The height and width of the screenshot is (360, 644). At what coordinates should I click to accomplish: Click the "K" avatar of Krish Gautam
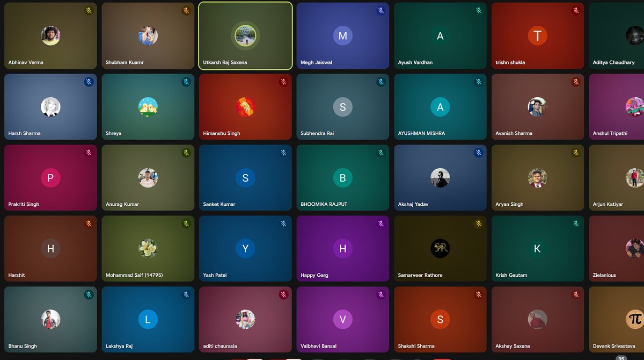point(537,248)
